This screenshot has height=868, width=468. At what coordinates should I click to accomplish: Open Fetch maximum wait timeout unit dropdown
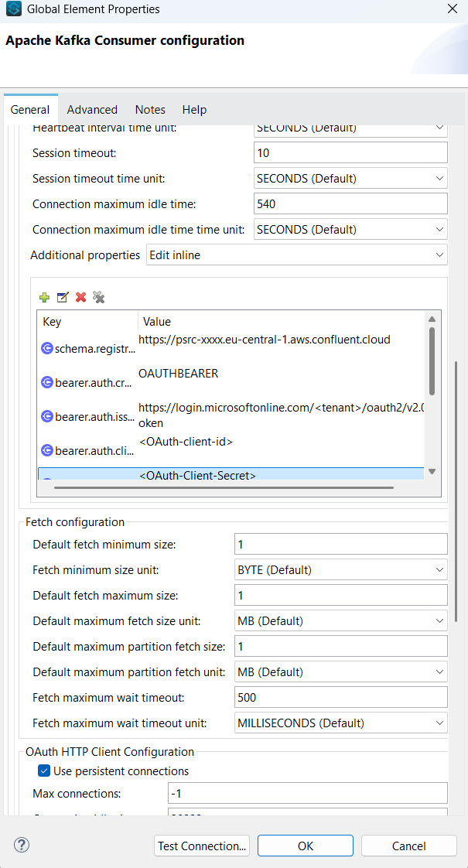click(341, 723)
